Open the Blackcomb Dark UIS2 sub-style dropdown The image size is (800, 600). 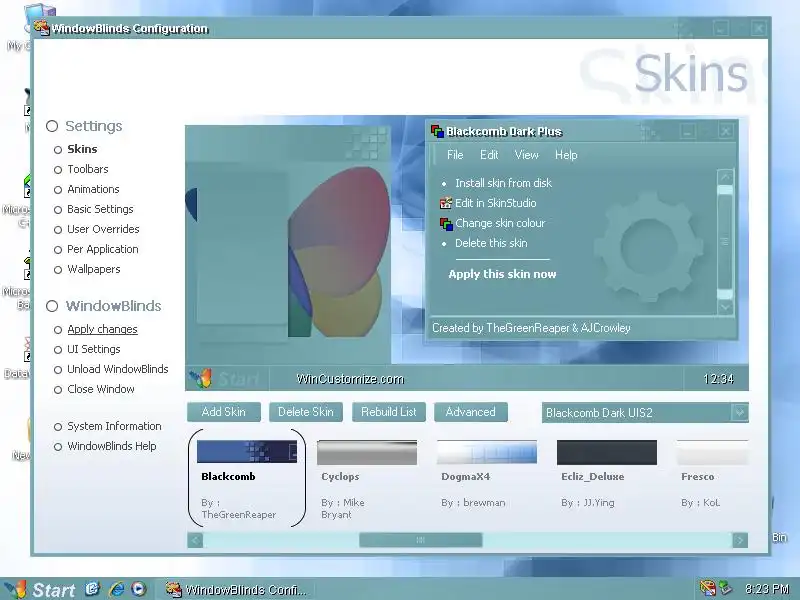[x=739, y=412]
